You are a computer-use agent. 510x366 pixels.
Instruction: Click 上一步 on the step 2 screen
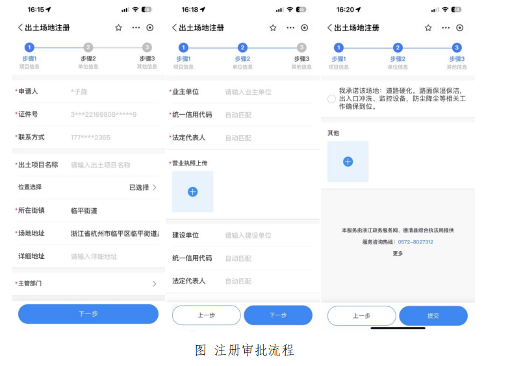pos(206,315)
